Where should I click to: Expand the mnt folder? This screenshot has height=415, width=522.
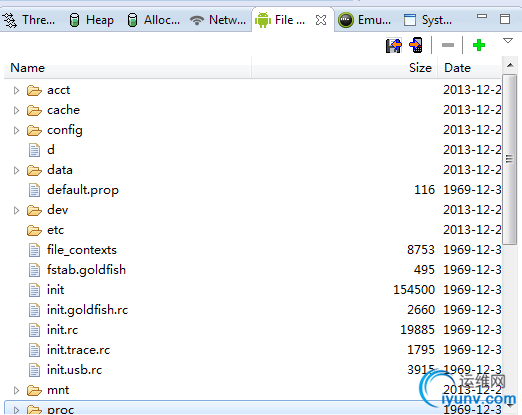coord(16,390)
